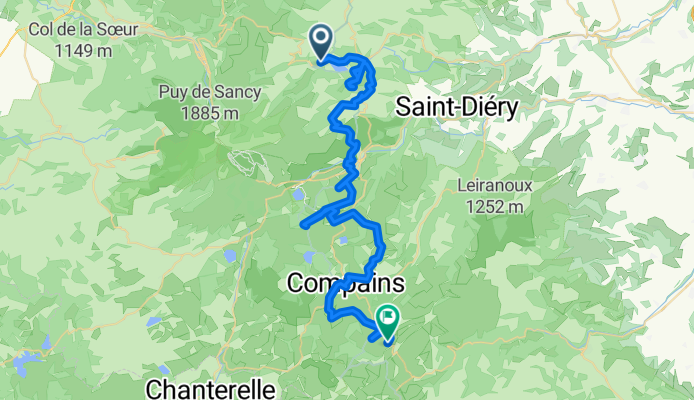
Task: Click the small lake beside route's western spur
Action: (298, 195)
